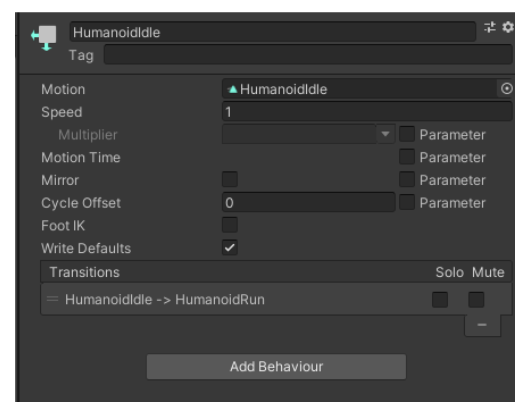Screen dimensions: 530x412
Task: Open the Multiplier dropdown
Action: tap(308, 134)
